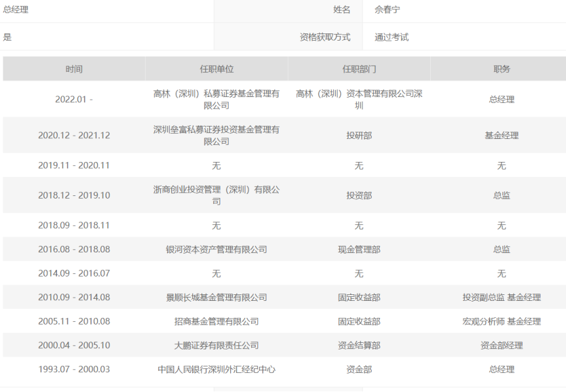Click the 资格获取方式 label
The image size is (566, 392).
[x=325, y=37]
